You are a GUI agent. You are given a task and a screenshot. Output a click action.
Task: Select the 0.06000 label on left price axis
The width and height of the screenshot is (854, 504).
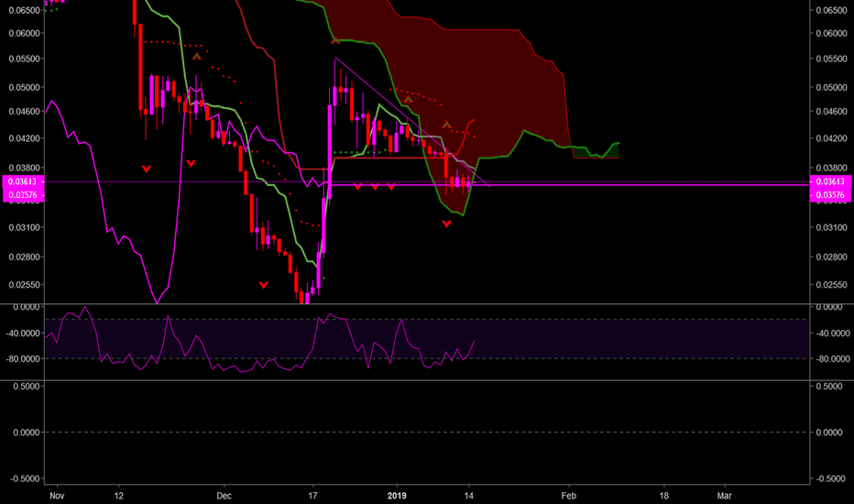(25, 33)
